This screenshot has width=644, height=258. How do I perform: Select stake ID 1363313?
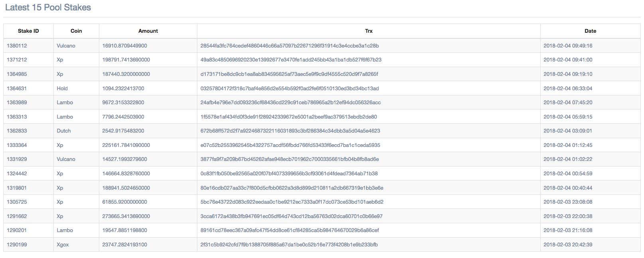pyautogui.click(x=17, y=117)
